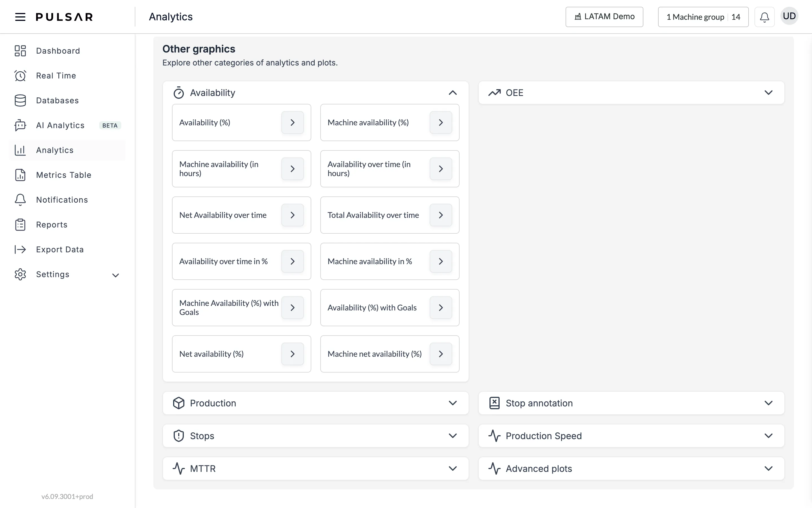Click the Databases cylinder icon
The image size is (812, 508).
20,100
